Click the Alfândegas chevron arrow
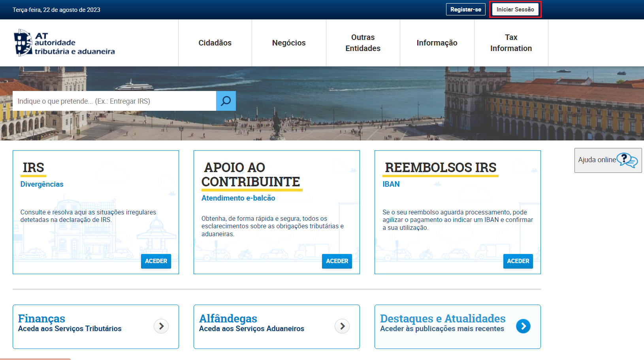644x360 pixels. pyautogui.click(x=342, y=326)
